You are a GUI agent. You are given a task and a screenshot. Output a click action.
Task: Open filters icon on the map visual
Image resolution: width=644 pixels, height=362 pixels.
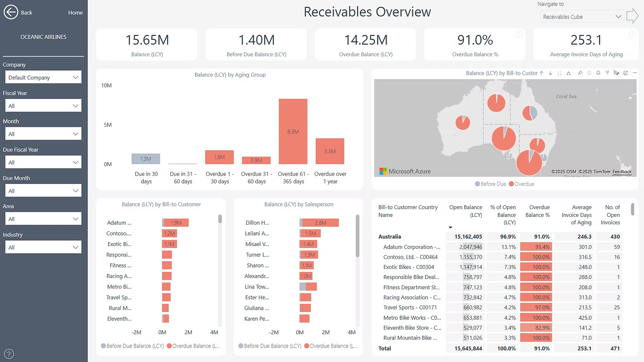[x=607, y=73]
